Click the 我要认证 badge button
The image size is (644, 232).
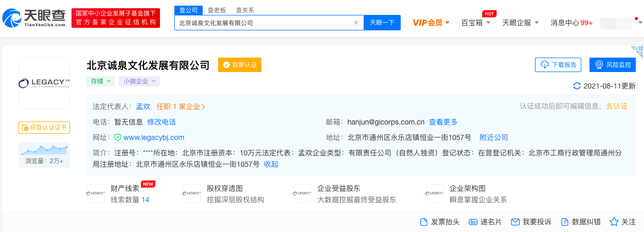click(240, 65)
